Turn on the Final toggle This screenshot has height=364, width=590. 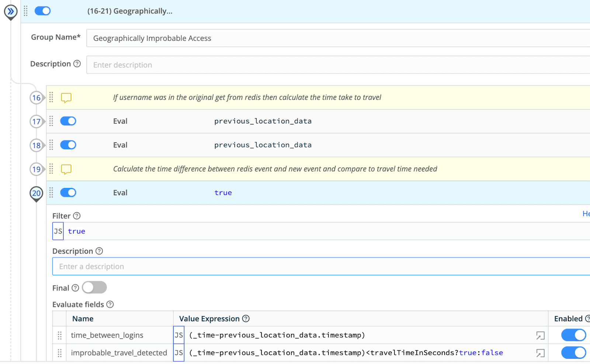tap(94, 288)
